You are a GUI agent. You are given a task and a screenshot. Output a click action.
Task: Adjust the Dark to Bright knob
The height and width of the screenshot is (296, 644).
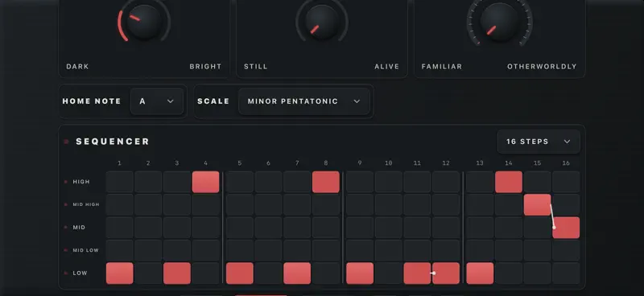click(x=143, y=22)
